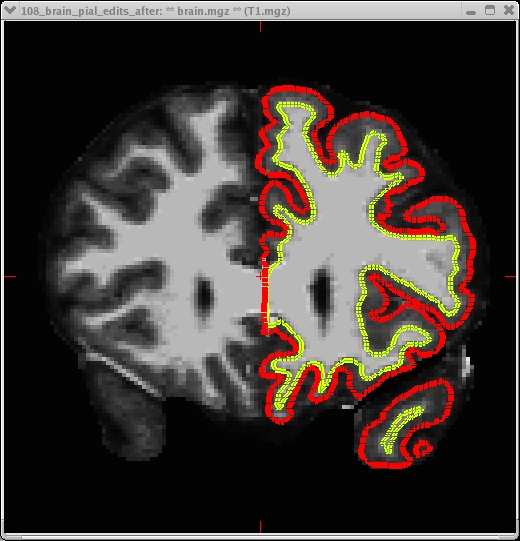Image resolution: width=520 pixels, height=541 pixels.
Task: Click the red tick marker on left edge
Action: pos(10,277)
